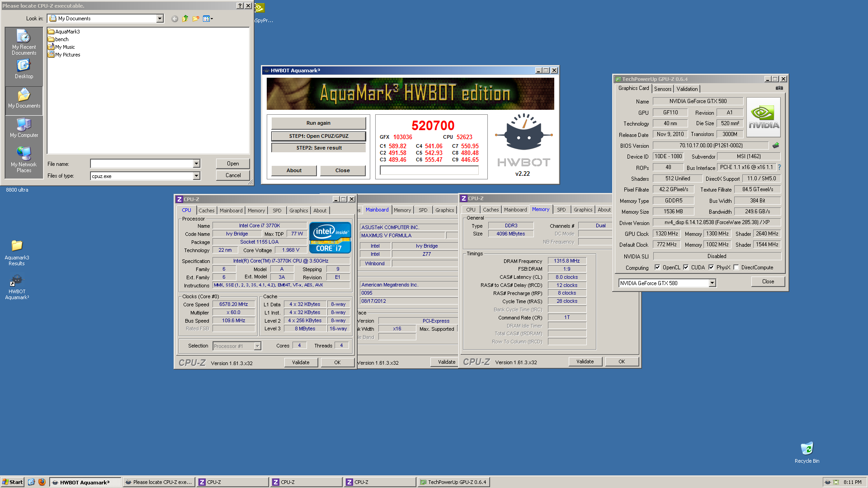Click Cancel button in file dialog

pyautogui.click(x=233, y=175)
